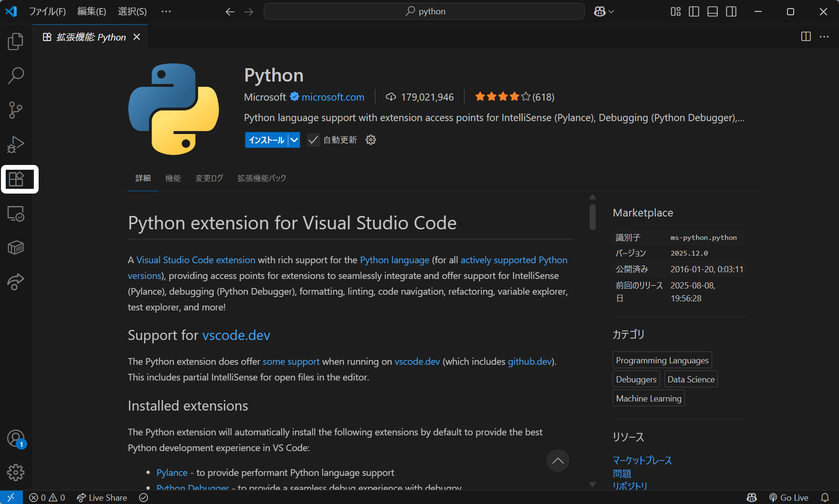
Task: Switch to the 変更ログ tab
Action: (209, 178)
